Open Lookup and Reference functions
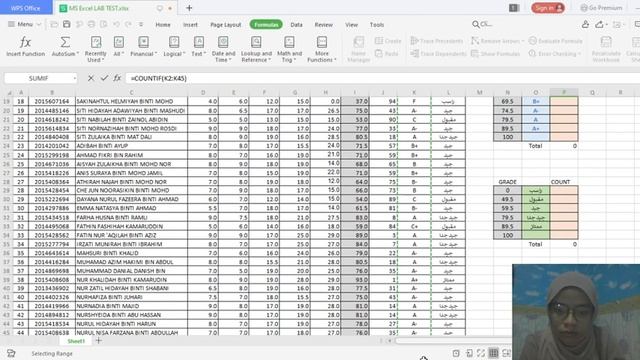The width and height of the screenshot is (640, 360). click(x=256, y=49)
